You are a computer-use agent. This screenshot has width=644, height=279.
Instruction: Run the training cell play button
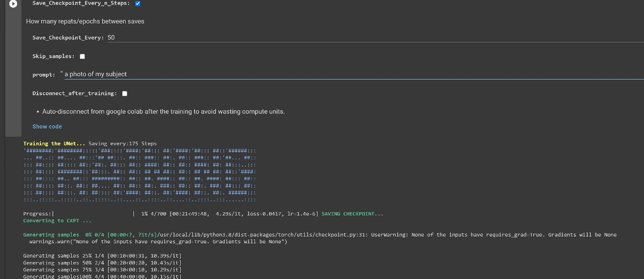(x=13, y=3)
